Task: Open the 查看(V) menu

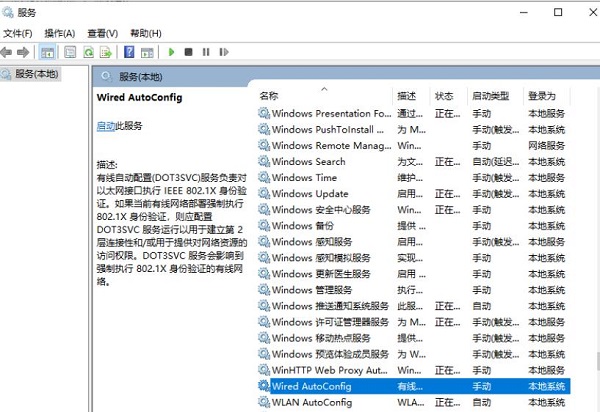Action: click(x=102, y=33)
